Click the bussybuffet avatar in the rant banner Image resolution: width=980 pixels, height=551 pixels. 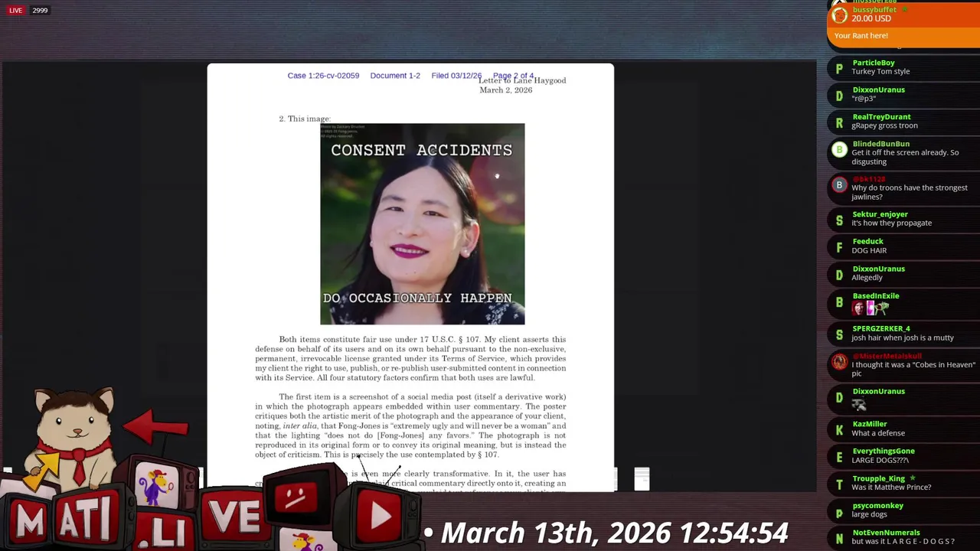point(840,15)
